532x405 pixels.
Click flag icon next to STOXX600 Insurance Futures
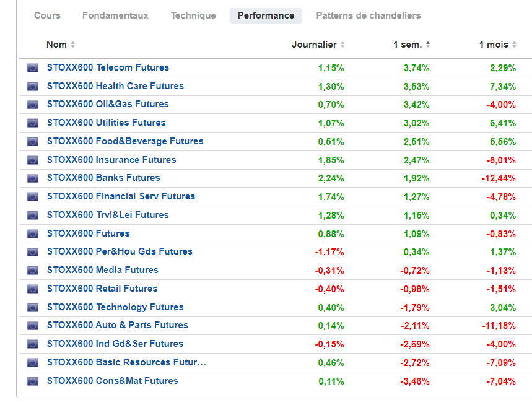(33, 160)
